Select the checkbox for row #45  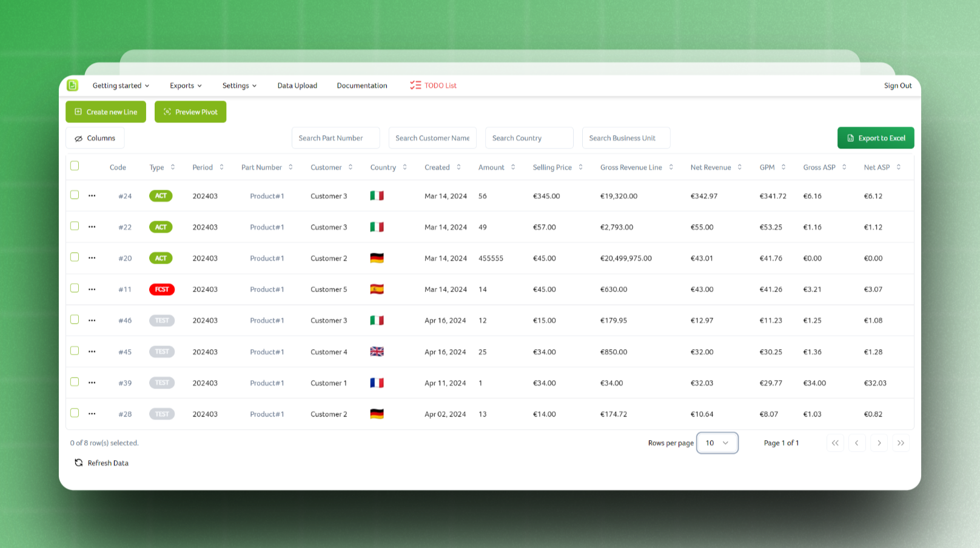click(x=75, y=350)
